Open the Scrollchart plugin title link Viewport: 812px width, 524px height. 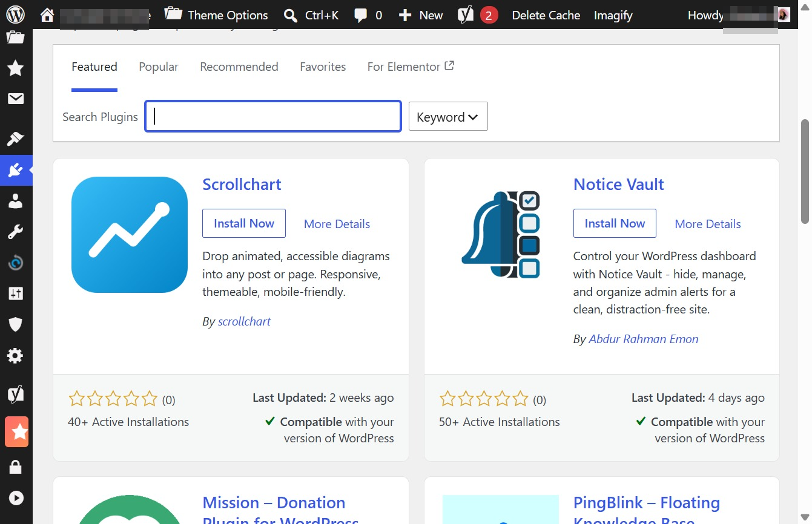point(242,185)
